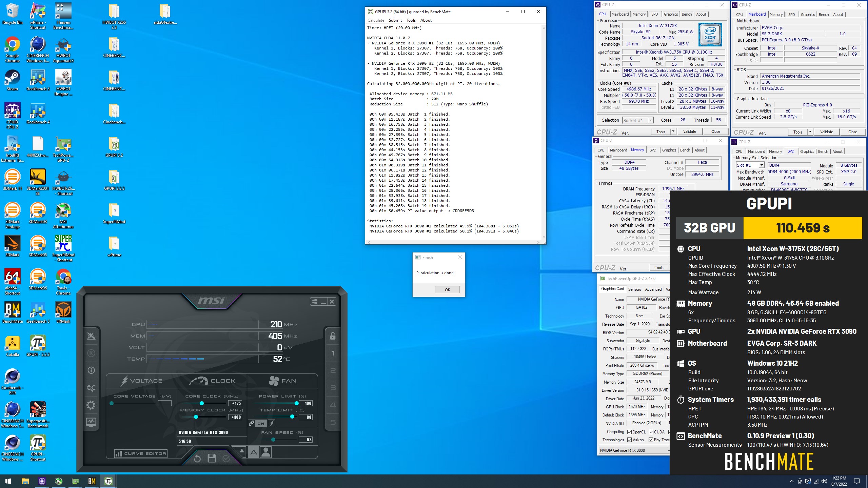Click the volume icon in system tray

tap(824, 481)
